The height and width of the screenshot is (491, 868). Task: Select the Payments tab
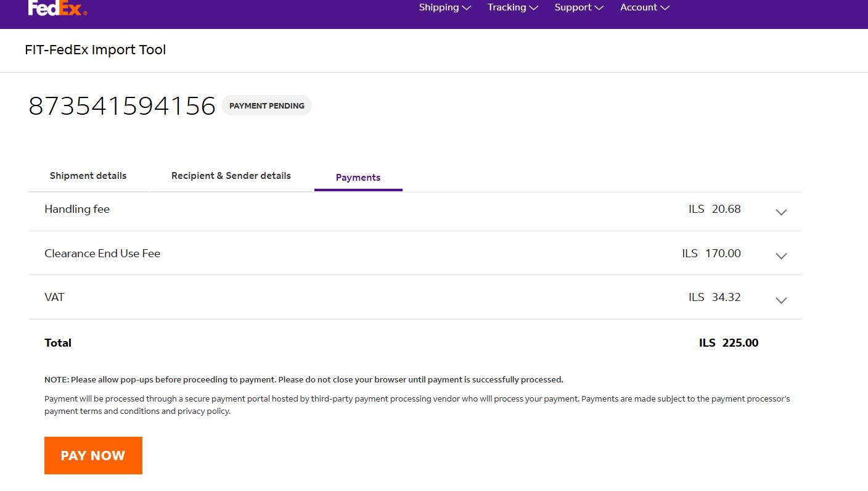[358, 178]
